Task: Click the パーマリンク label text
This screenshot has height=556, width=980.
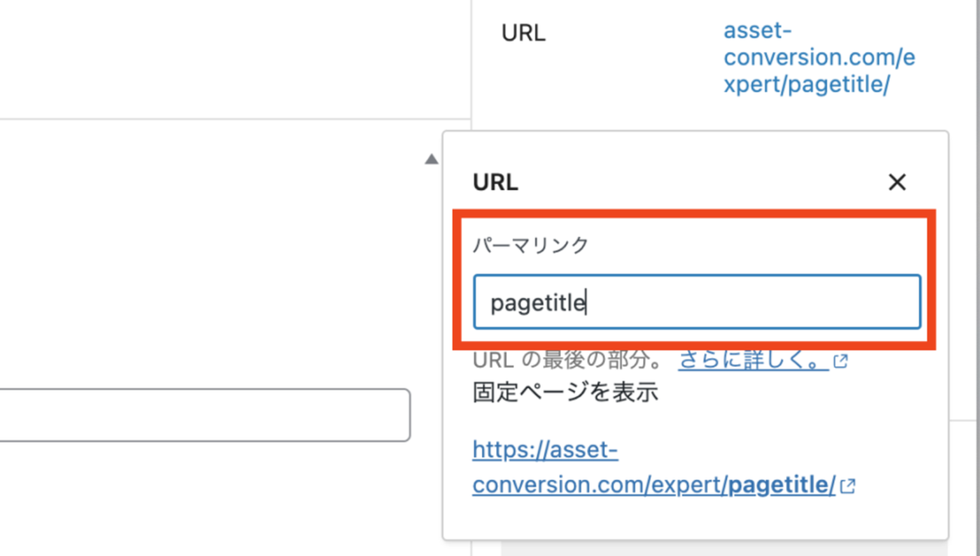Action: point(531,245)
